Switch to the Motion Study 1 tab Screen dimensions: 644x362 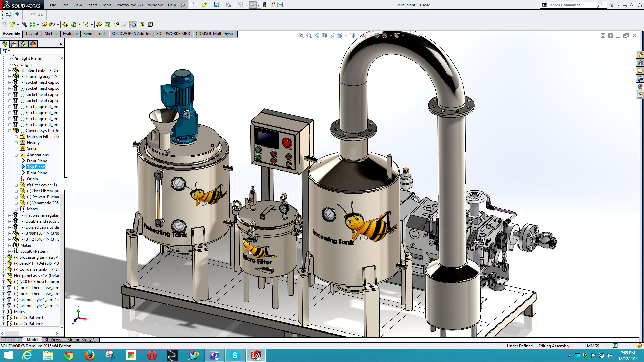(x=81, y=340)
